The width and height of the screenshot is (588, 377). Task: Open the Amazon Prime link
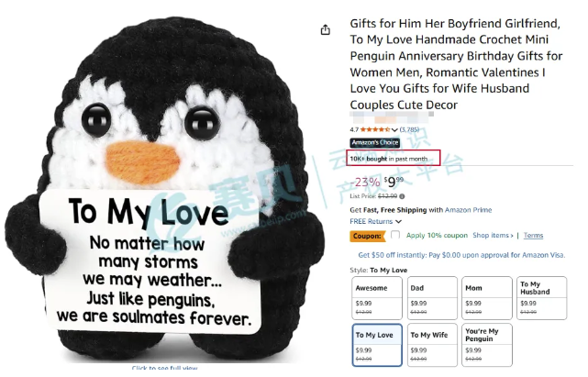point(468,210)
